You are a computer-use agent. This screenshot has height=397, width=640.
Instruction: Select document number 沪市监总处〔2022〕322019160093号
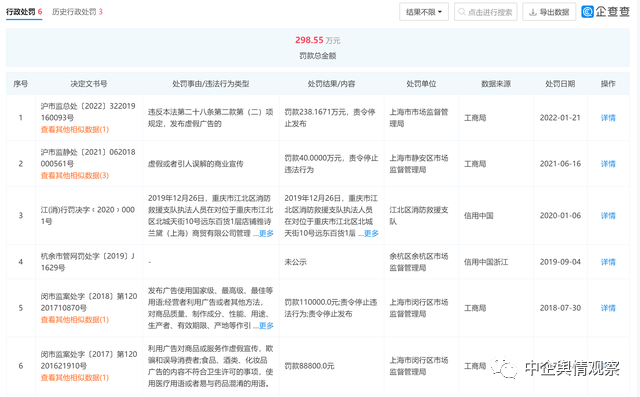[x=88, y=112]
